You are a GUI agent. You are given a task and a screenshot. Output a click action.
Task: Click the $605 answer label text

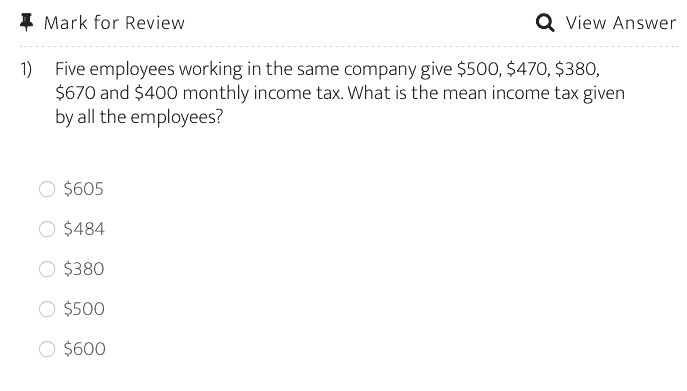(83, 189)
